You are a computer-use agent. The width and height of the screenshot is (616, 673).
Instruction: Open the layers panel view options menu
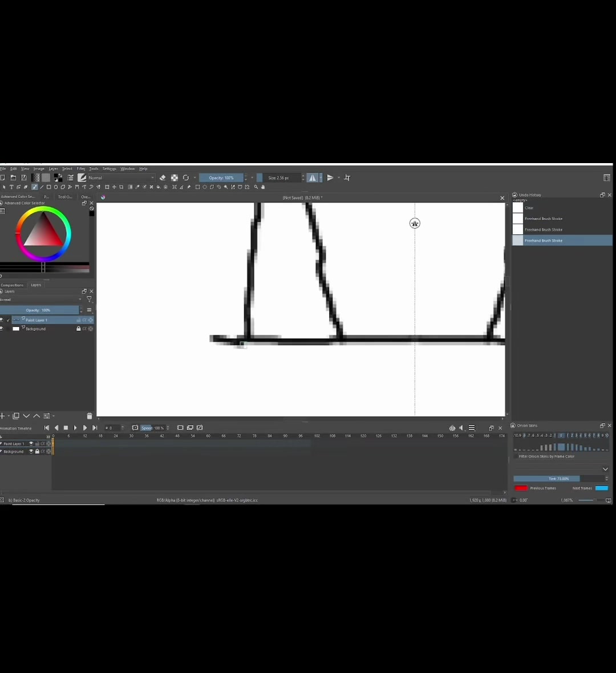90,310
